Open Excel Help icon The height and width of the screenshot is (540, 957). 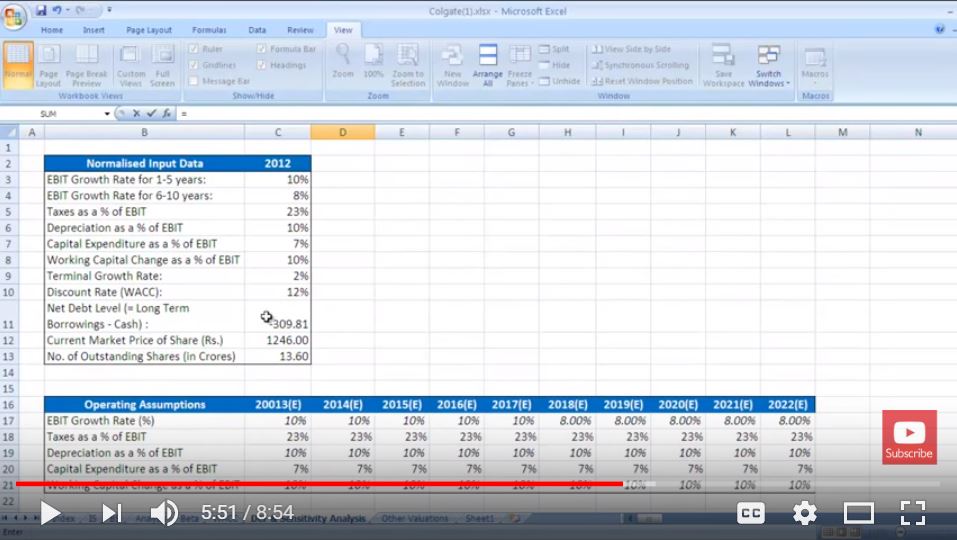[x=940, y=29]
